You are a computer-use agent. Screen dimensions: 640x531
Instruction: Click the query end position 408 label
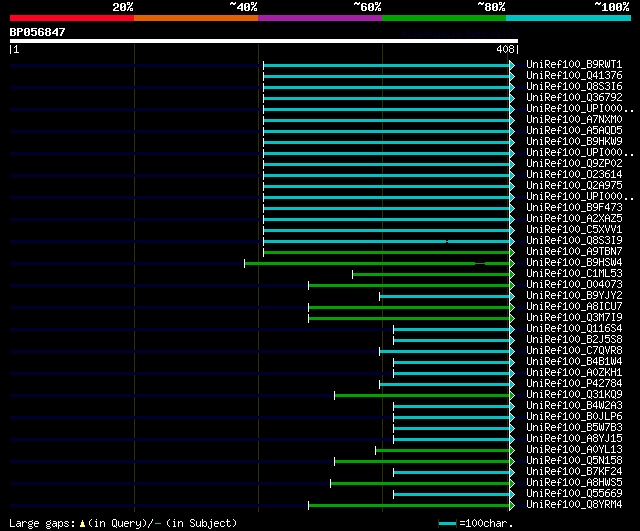click(x=505, y=49)
